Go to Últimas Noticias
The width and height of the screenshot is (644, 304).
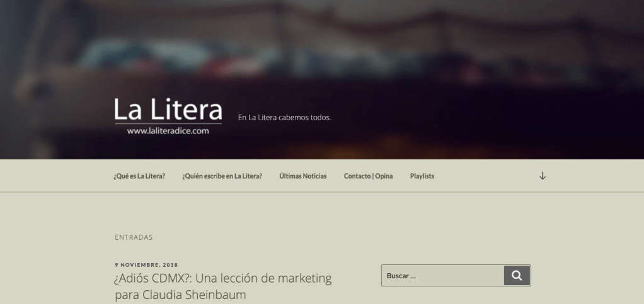click(302, 176)
